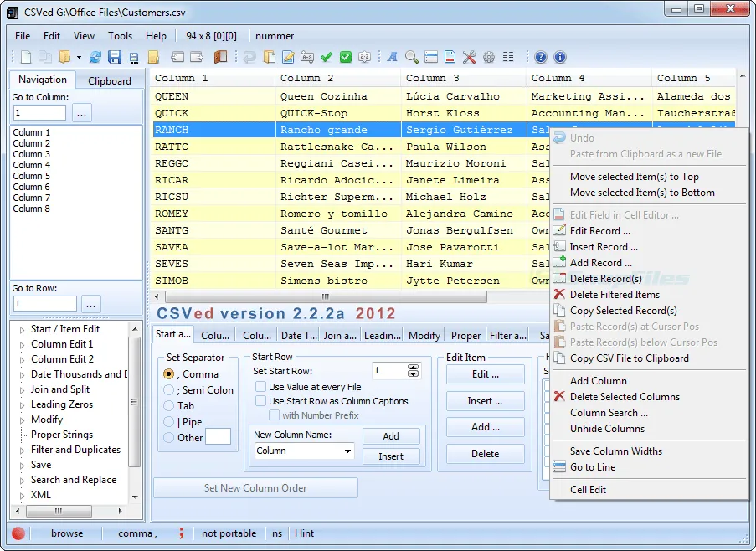This screenshot has width=756, height=551.
Task: Click the brown door exit icon
Action: click(220, 57)
